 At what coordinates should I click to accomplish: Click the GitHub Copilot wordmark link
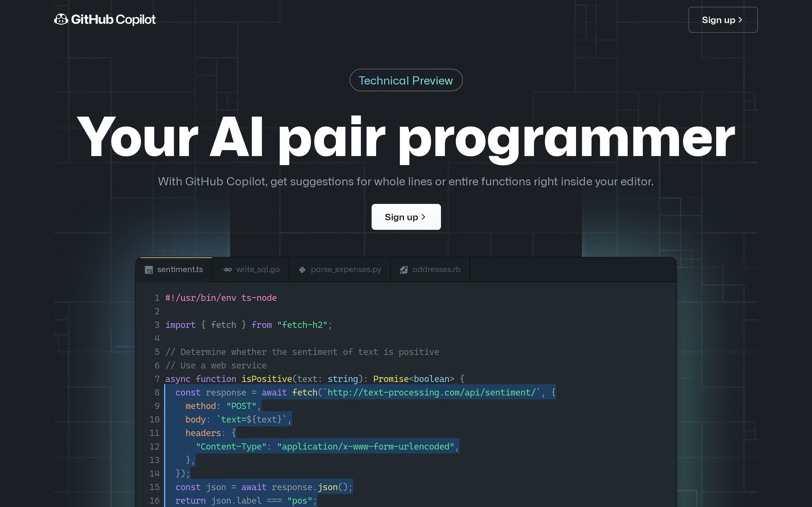click(x=113, y=19)
